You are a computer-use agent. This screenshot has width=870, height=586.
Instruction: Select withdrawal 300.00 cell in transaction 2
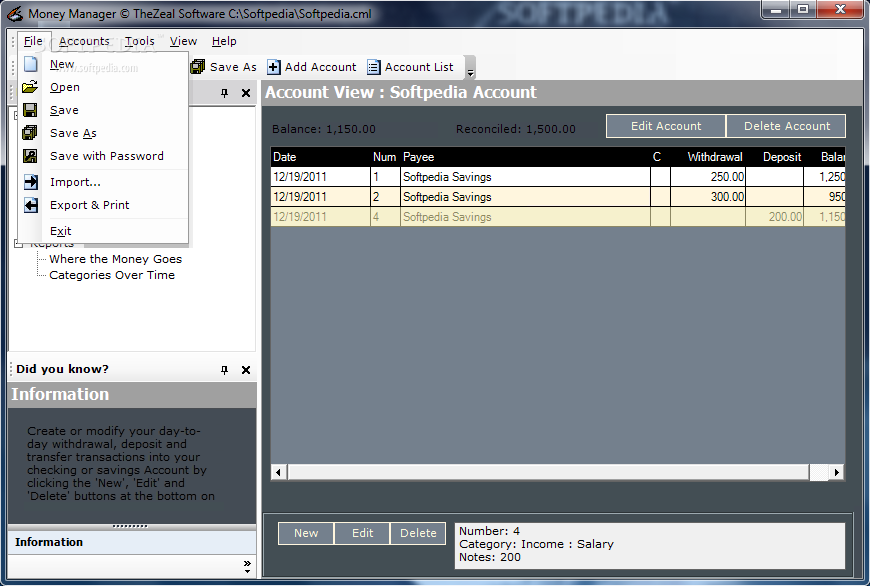(708, 197)
